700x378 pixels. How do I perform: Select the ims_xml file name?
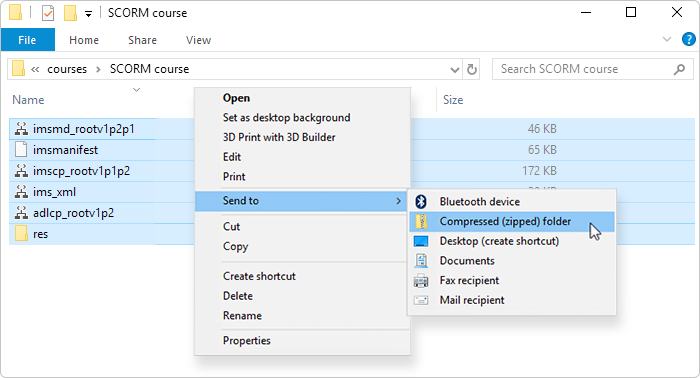coord(54,192)
